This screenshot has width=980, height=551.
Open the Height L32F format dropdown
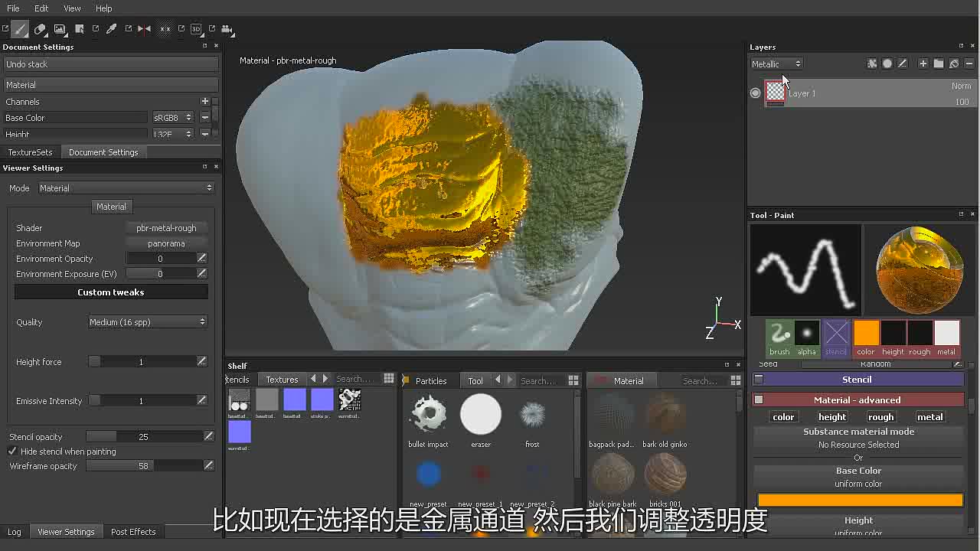coord(173,134)
